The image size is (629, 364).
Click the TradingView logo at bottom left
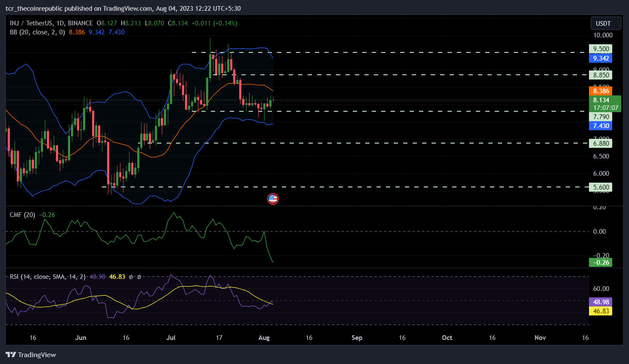pos(31,355)
